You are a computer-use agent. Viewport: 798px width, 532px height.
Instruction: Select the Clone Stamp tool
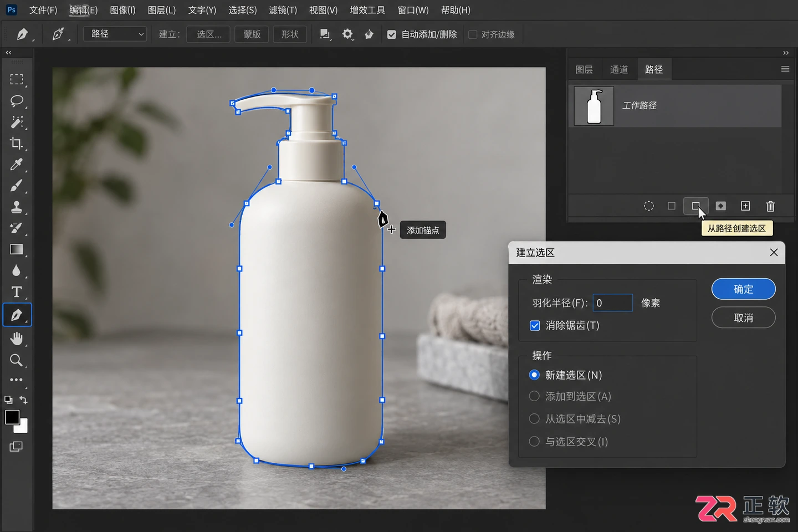[17, 207]
